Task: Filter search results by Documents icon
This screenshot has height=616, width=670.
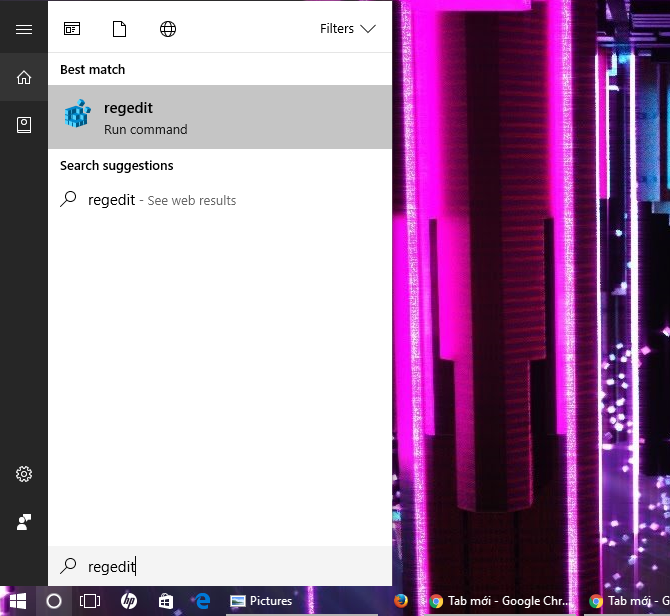Action: tap(120, 29)
